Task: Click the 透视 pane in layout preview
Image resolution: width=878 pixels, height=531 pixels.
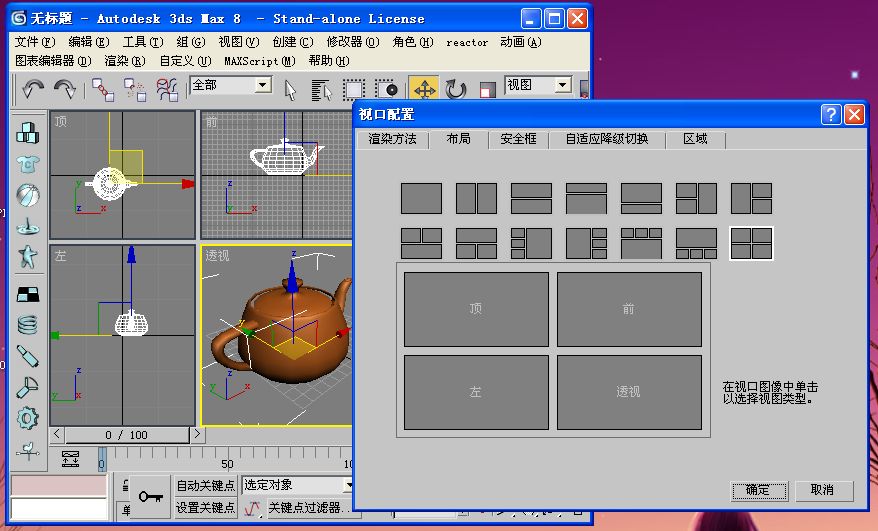Action: tap(629, 392)
